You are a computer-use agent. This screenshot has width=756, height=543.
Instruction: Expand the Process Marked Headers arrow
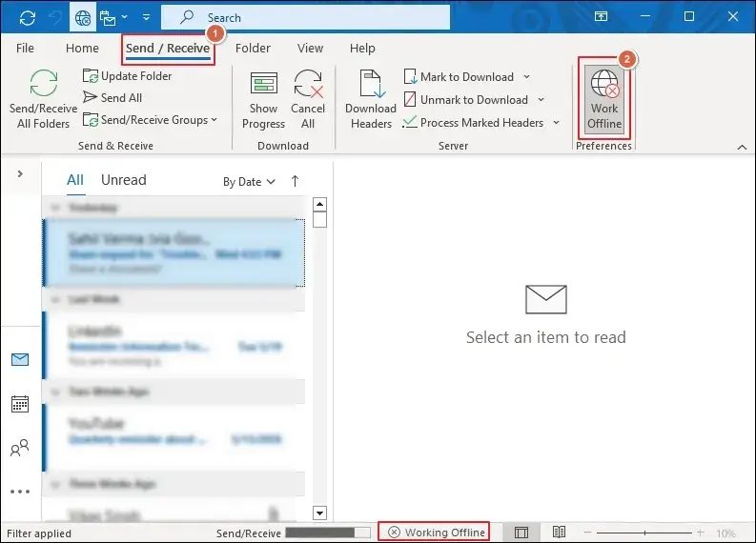point(556,122)
